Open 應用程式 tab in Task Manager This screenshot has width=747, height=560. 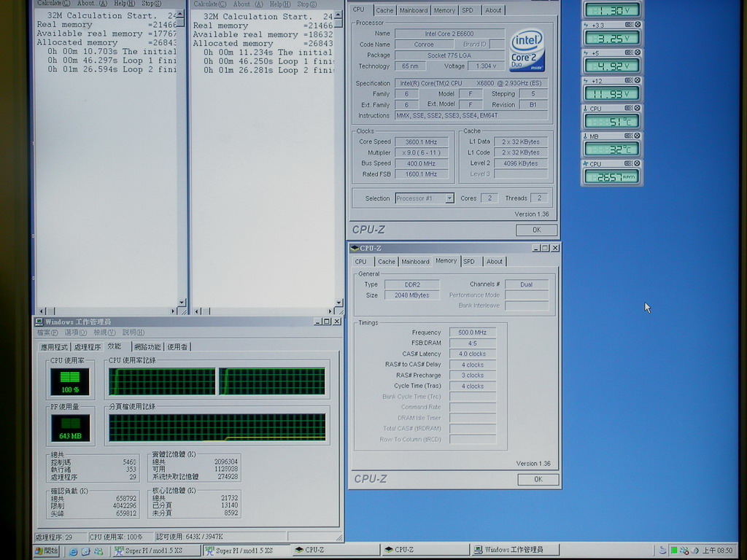tap(54, 347)
